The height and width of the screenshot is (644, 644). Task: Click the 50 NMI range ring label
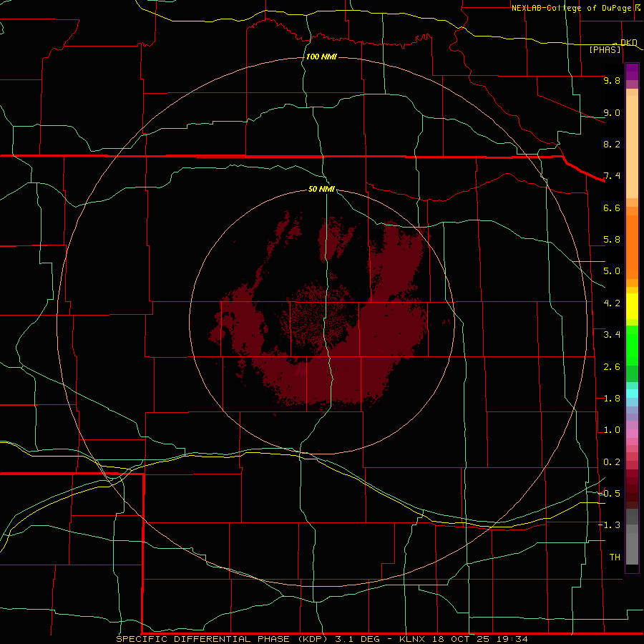(321, 189)
